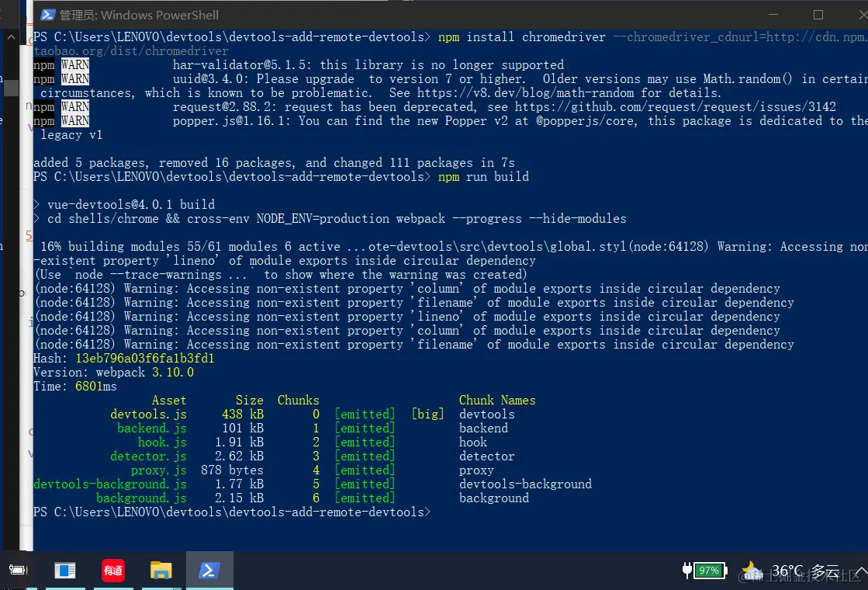Click 'devtools-background' chunk name

tap(525, 484)
